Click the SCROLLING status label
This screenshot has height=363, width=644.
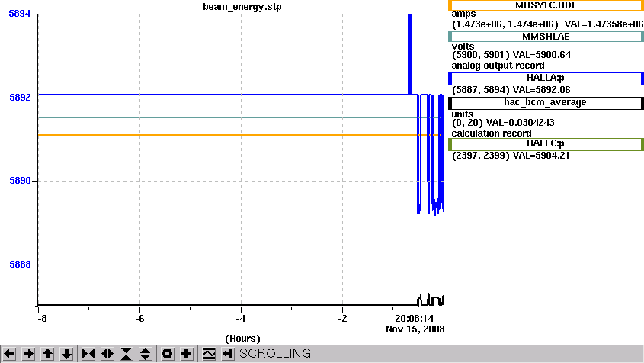(x=275, y=354)
